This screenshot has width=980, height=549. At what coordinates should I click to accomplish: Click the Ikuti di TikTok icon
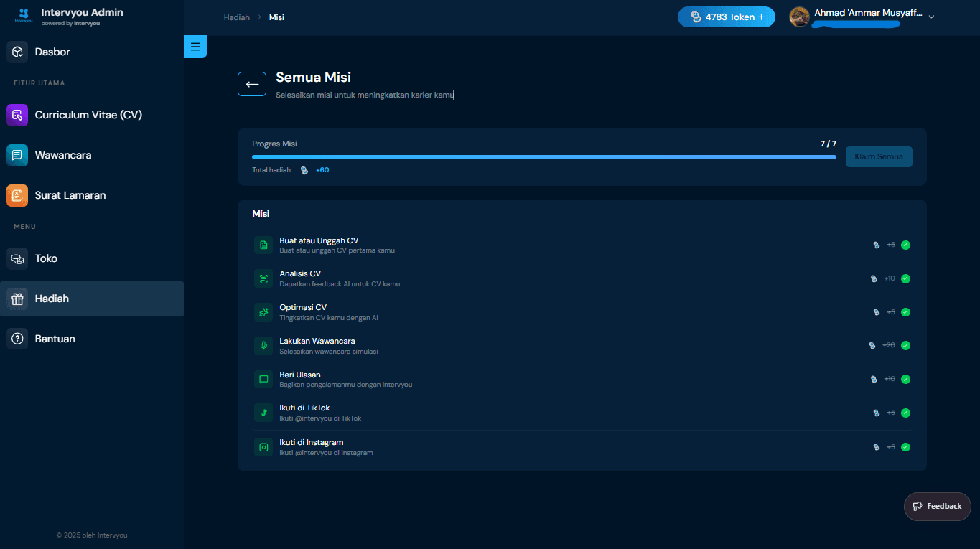[x=263, y=413]
